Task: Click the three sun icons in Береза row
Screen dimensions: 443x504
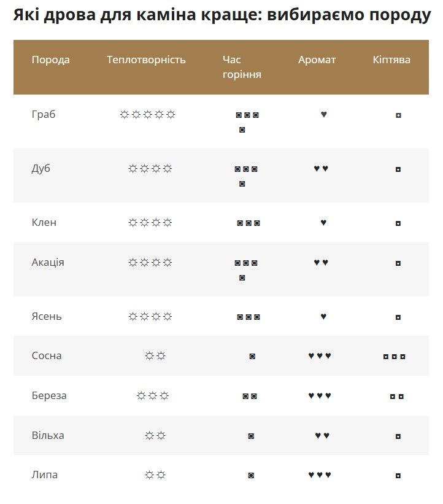Action: (x=152, y=396)
